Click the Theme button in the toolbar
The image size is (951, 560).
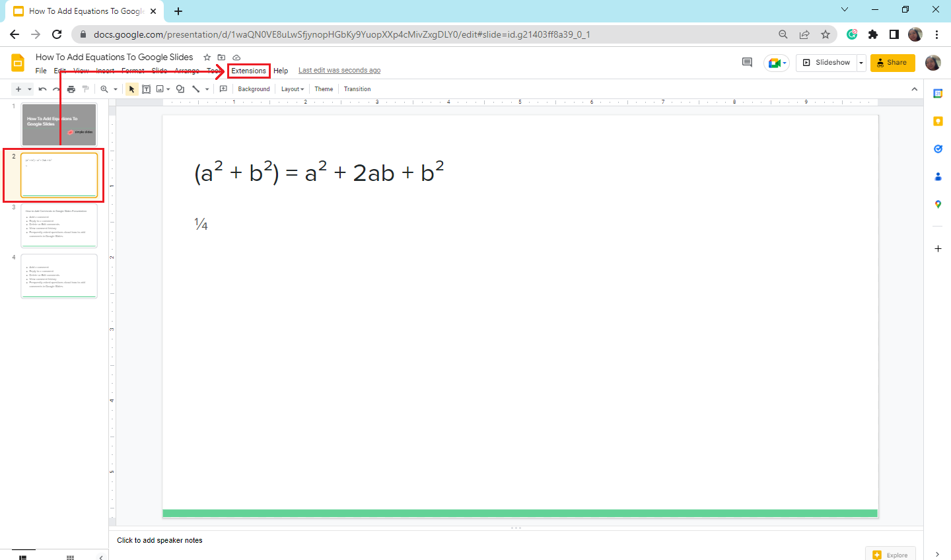click(x=323, y=88)
